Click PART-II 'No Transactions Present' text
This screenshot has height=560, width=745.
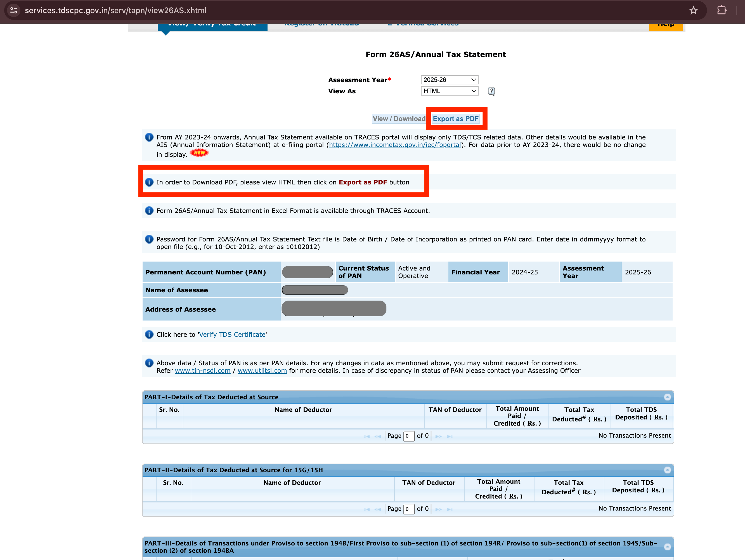(x=634, y=509)
